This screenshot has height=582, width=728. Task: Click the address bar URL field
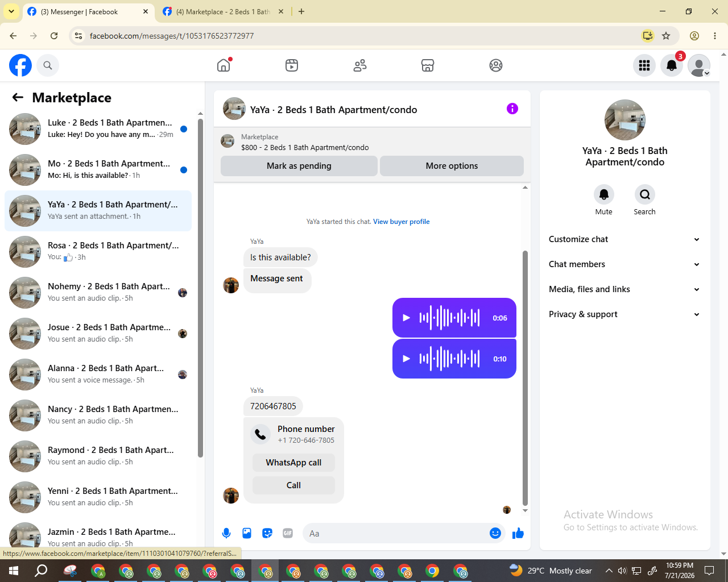tap(364, 36)
